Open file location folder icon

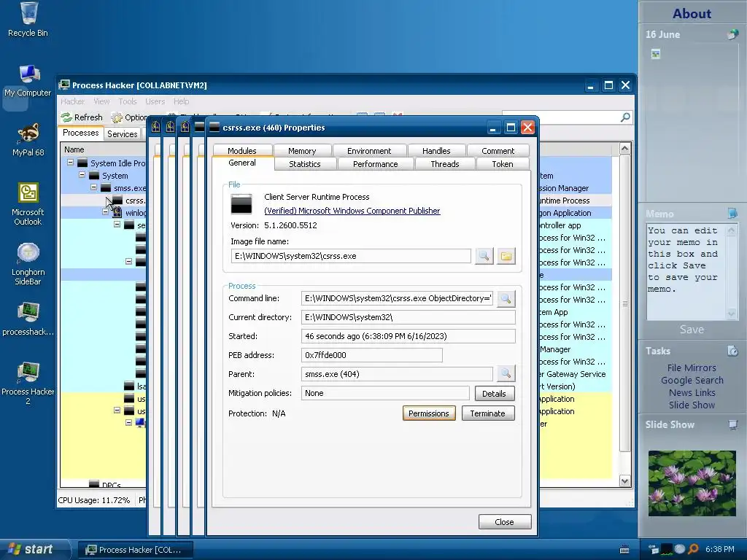click(x=506, y=256)
